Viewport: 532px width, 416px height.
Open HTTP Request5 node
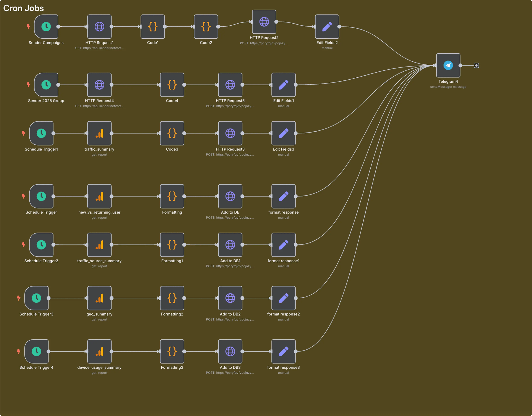click(x=230, y=85)
